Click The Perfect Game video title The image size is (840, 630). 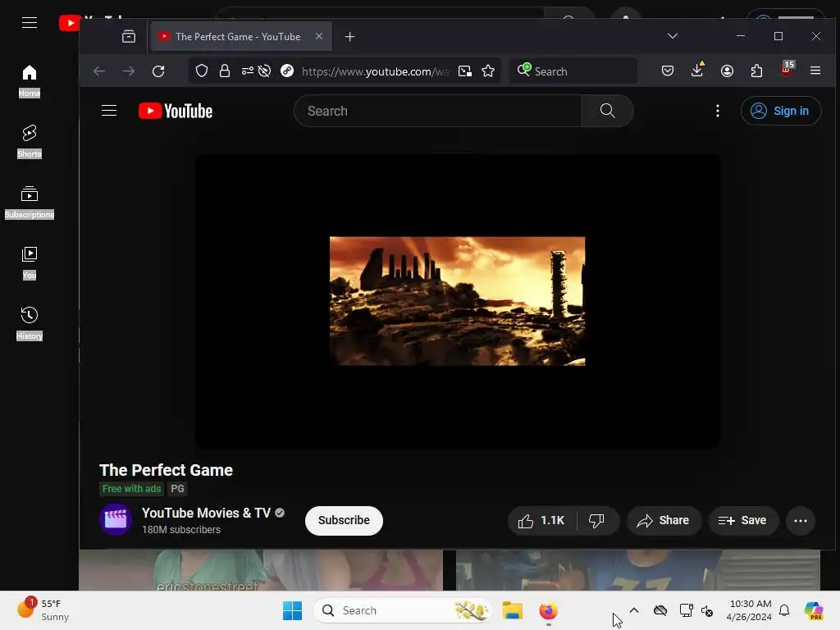pos(166,470)
